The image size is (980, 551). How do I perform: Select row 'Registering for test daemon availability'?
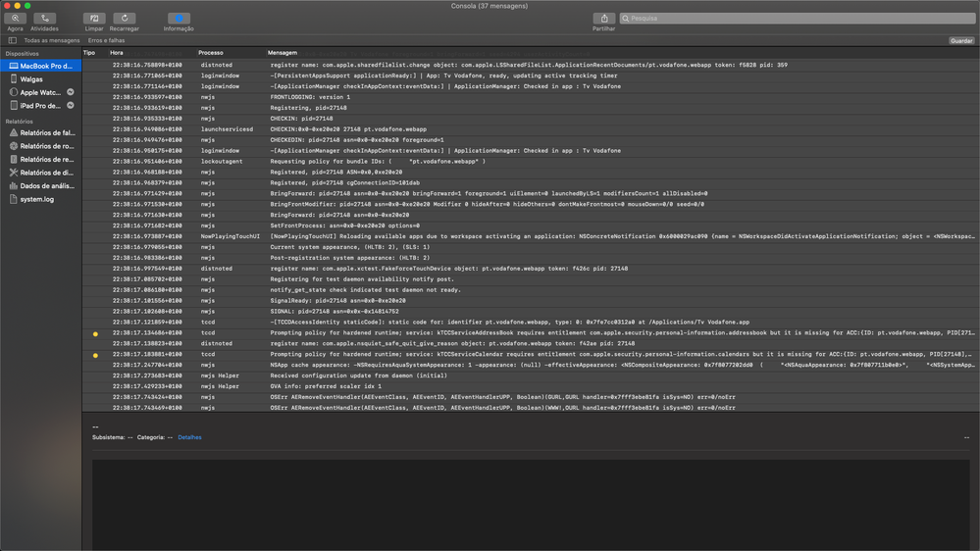click(531, 279)
